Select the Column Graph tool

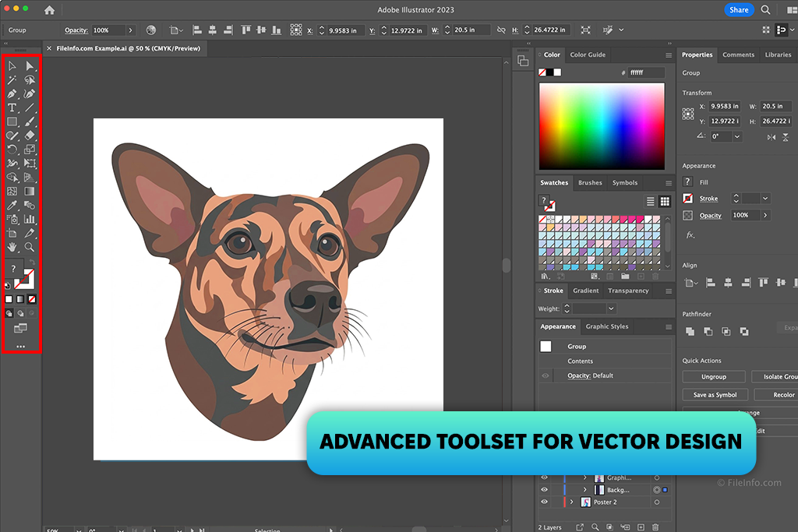pyautogui.click(x=30, y=219)
